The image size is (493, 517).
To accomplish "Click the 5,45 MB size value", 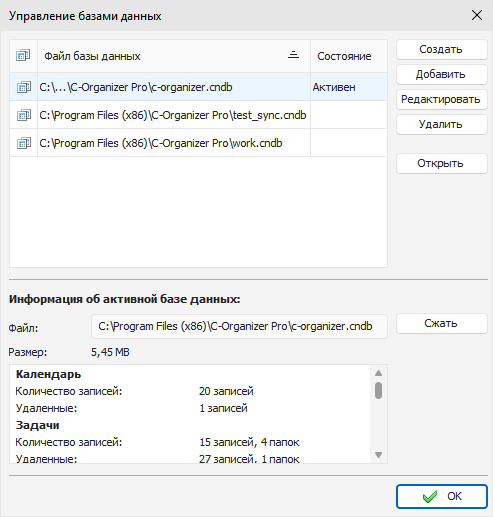I will (x=110, y=352).
